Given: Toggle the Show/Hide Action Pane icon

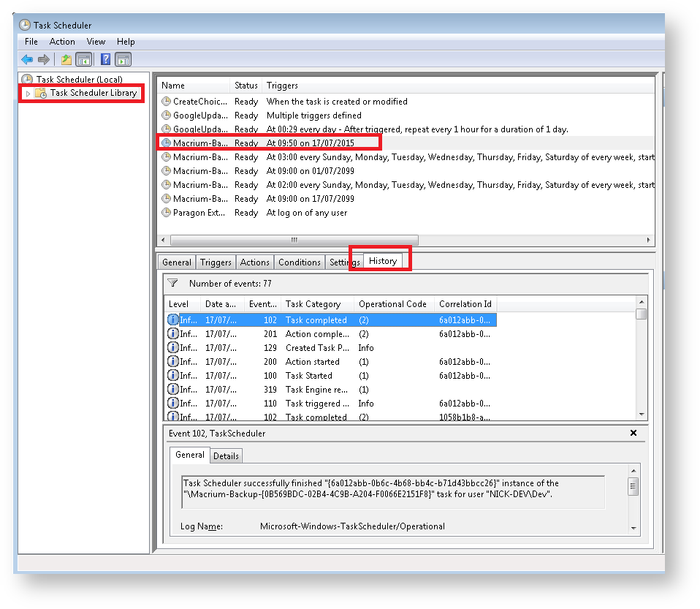Looking at the screenshot, I should (x=123, y=60).
